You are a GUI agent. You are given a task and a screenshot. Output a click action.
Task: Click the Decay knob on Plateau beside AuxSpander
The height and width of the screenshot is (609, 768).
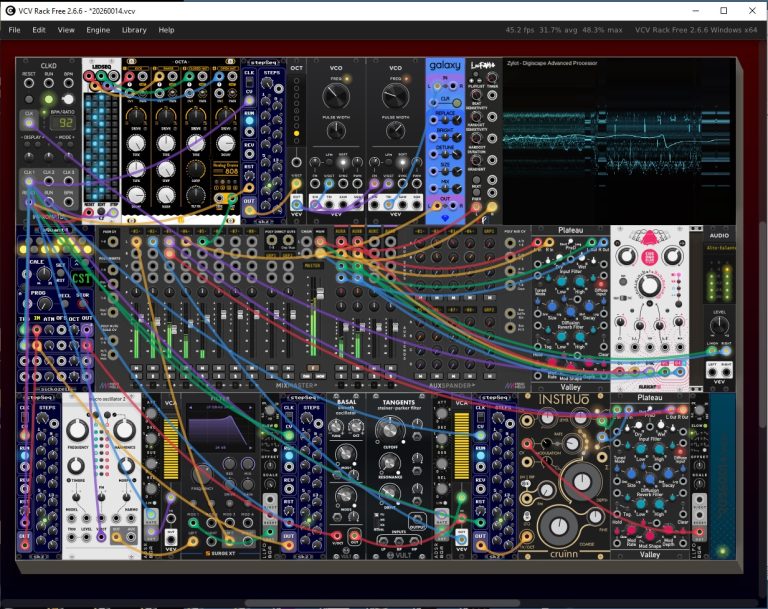tap(589, 307)
